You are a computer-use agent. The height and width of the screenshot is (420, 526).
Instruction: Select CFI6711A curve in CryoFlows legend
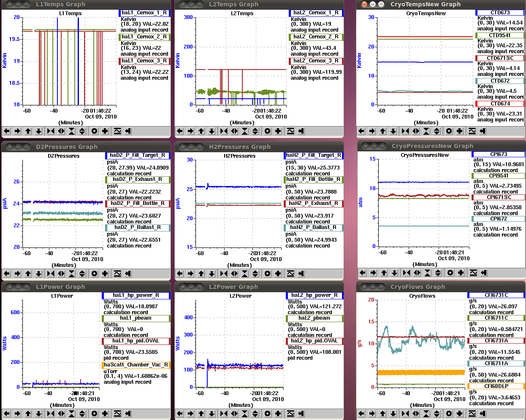click(496, 363)
